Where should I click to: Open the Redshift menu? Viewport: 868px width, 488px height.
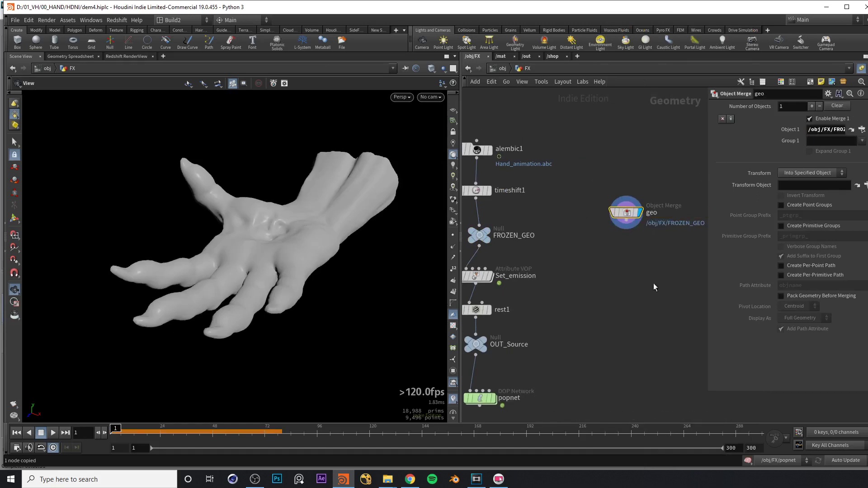click(x=117, y=20)
